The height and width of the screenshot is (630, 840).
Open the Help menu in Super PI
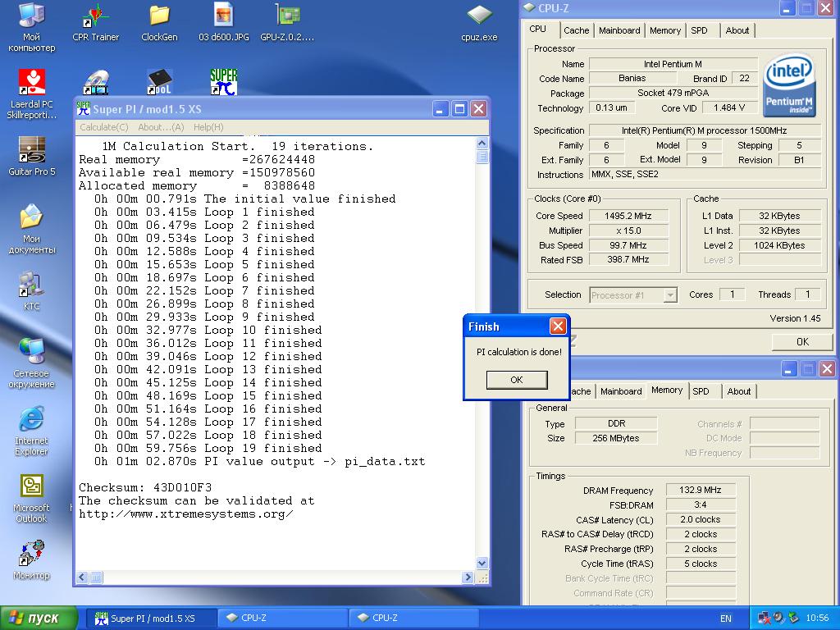[x=208, y=127]
